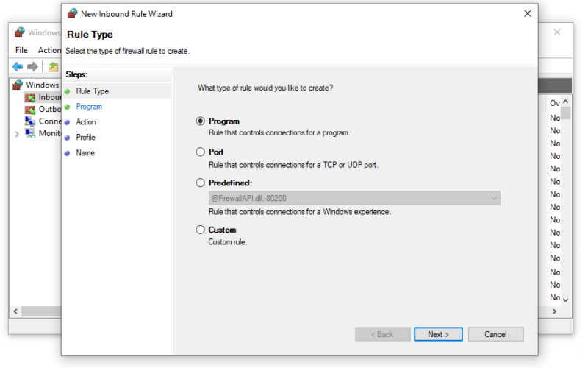The image size is (588, 368).
Task: Click the blue back arrow toolbar icon
Action: tap(17, 67)
